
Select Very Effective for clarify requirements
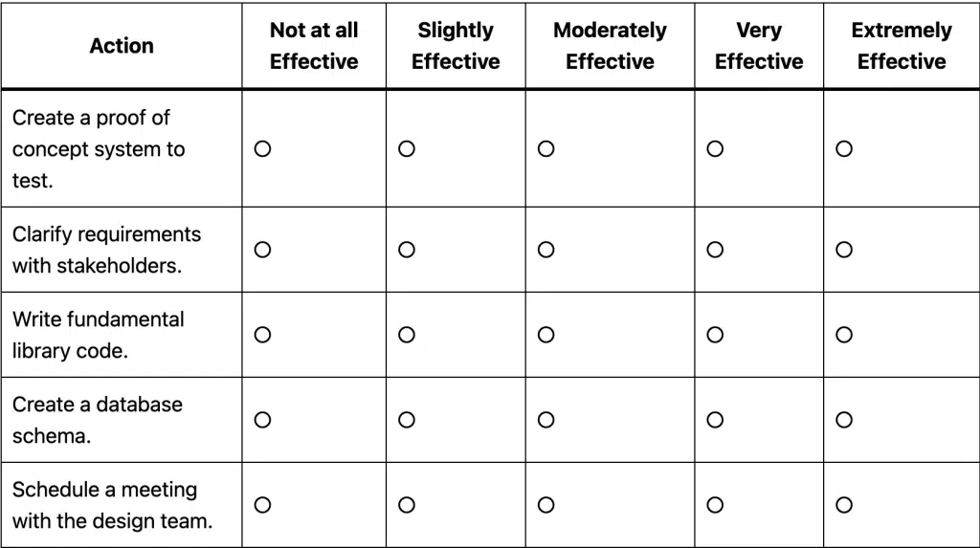coord(715,250)
